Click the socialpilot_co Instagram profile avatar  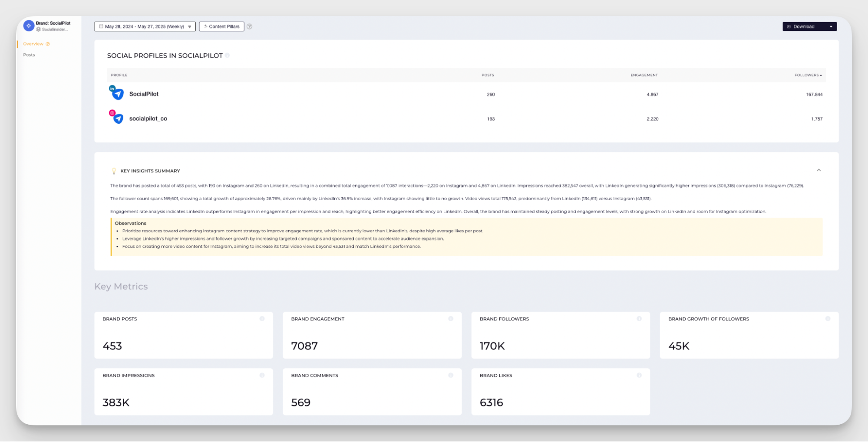click(117, 118)
